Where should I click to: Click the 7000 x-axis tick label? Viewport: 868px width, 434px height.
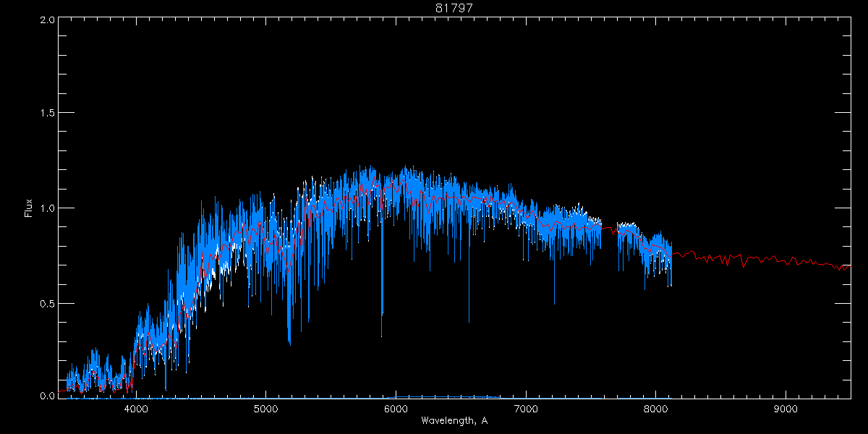click(526, 409)
